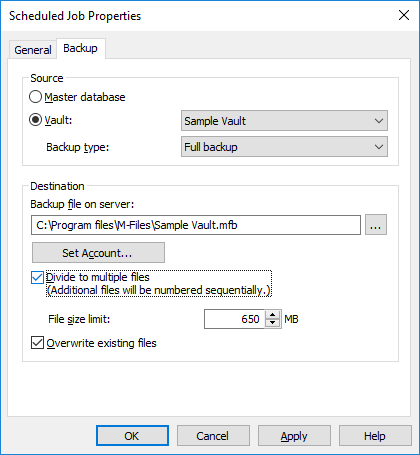Image resolution: width=420 pixels, height=455 pixels.
Task: Confirm with the OK button
Action: (x=132, y=436)
